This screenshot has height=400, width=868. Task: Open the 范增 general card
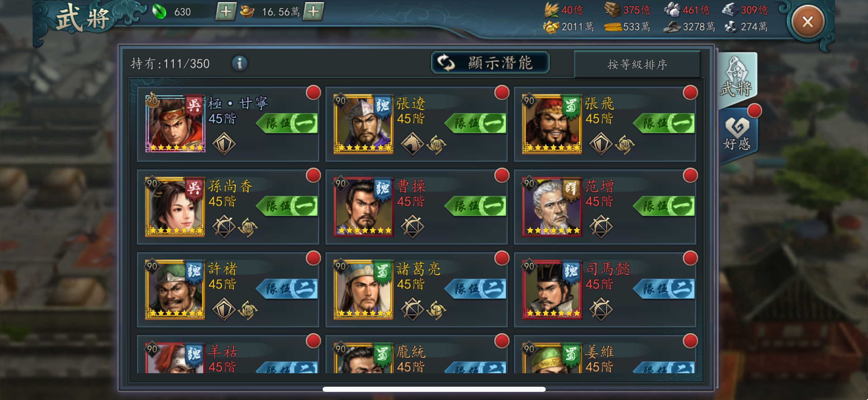(605, 207)
